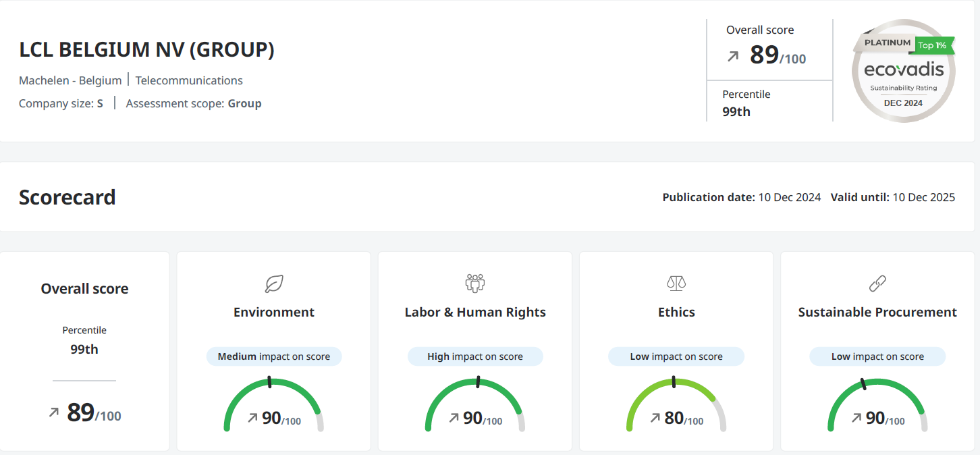Screen dimensions: 980x455
Task: Click the EcoVadis Platinum medal badge
Action: click(x=904, y=70)
